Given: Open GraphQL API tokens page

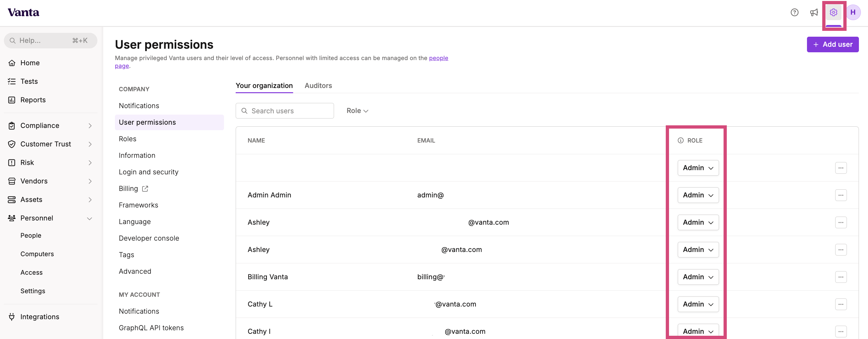Looking at the screenshot, I should (151, 328).
